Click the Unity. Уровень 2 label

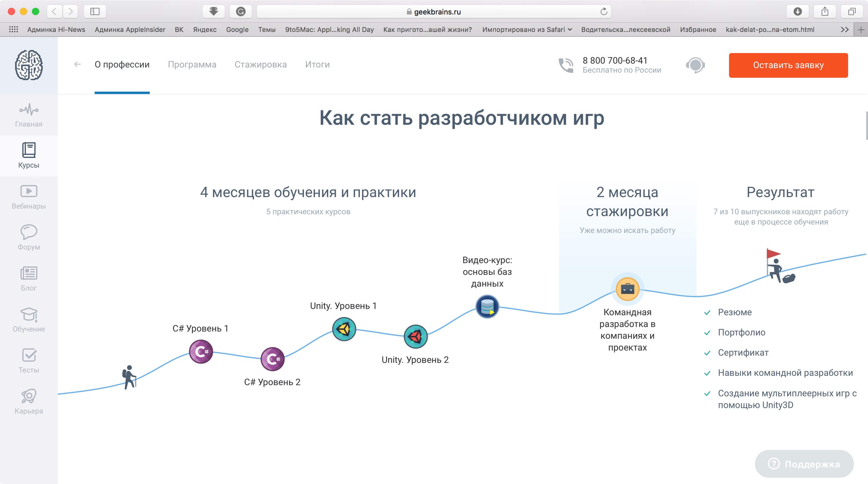tap(415, 360)
